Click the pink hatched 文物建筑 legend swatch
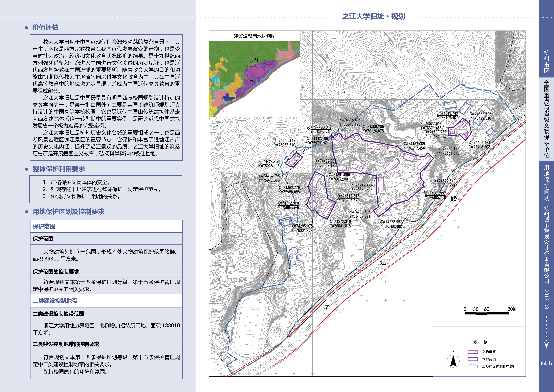Viewport: 554px width, 392px height. tap(473, 352)
